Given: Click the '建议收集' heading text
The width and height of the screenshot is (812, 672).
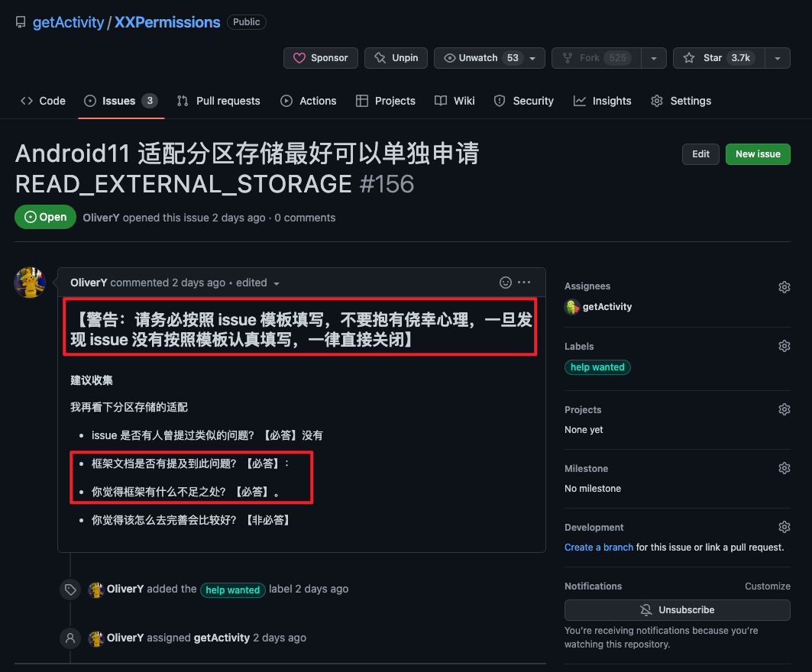Looking at the screenshot, I should coord(92,380).
